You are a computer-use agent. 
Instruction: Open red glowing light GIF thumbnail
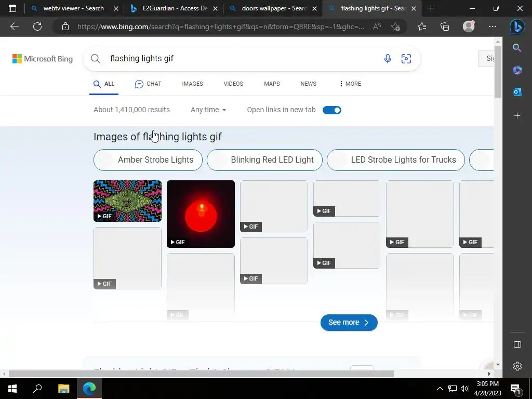[x=201, y=214]
